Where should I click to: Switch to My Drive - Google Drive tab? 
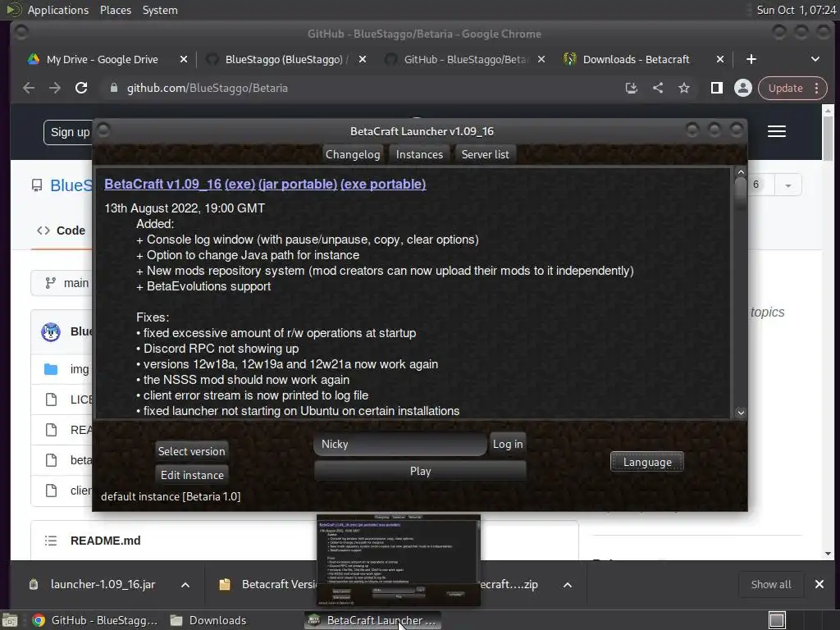click(102, 59)
